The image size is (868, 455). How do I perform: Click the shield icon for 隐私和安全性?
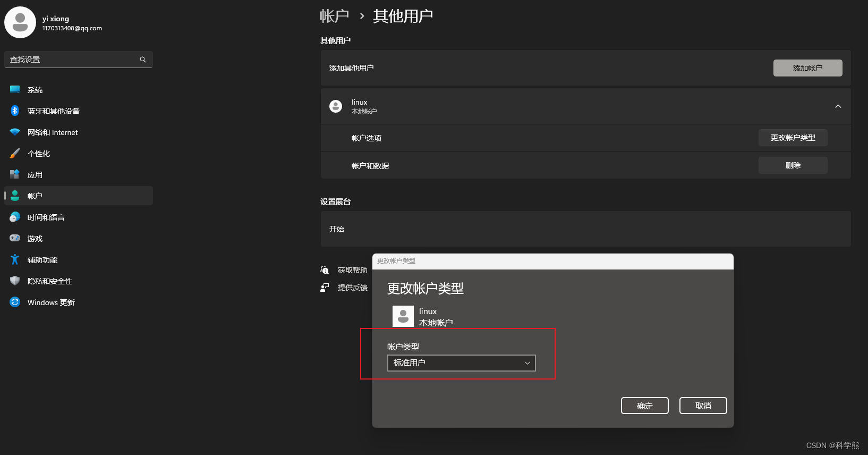15,281
